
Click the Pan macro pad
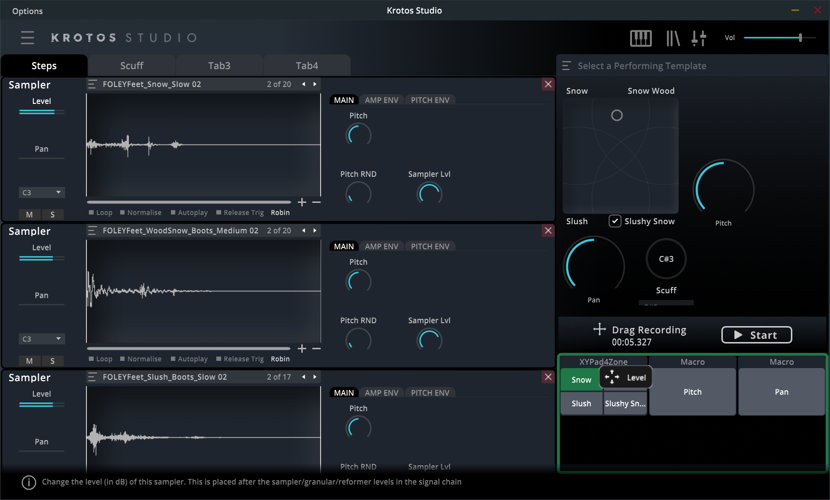click(781, 392)
